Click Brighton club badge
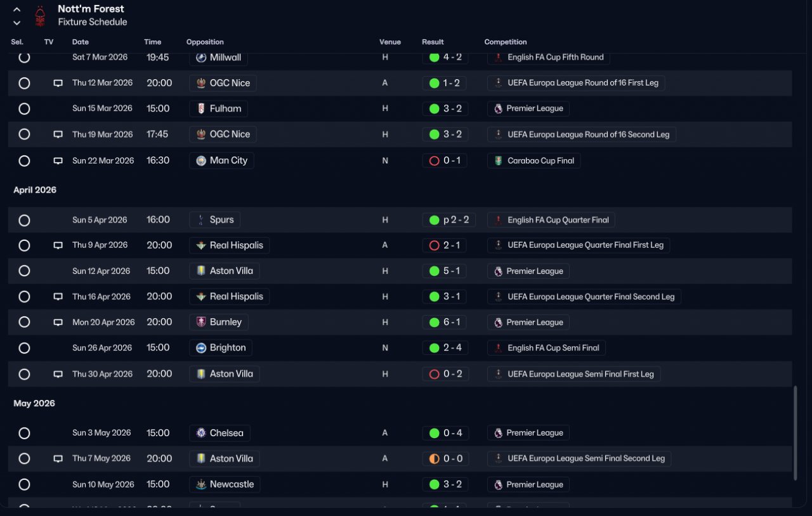Image resolution: width=812 pixels, height=516 pixels. pos(201,348)
